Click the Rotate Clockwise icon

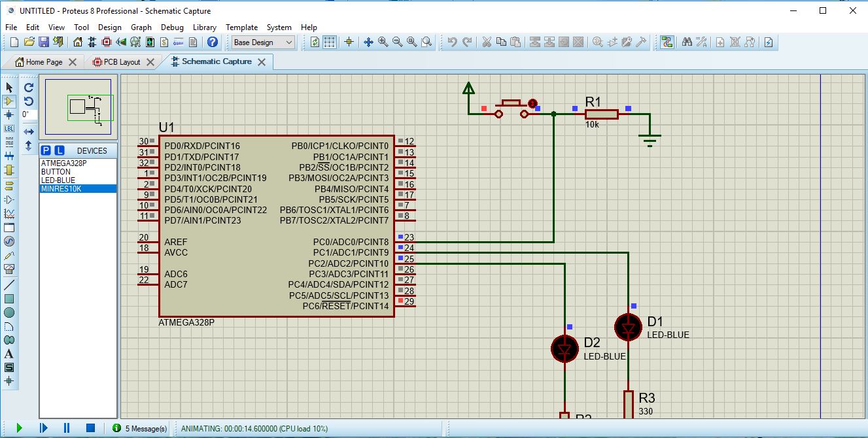29,87
